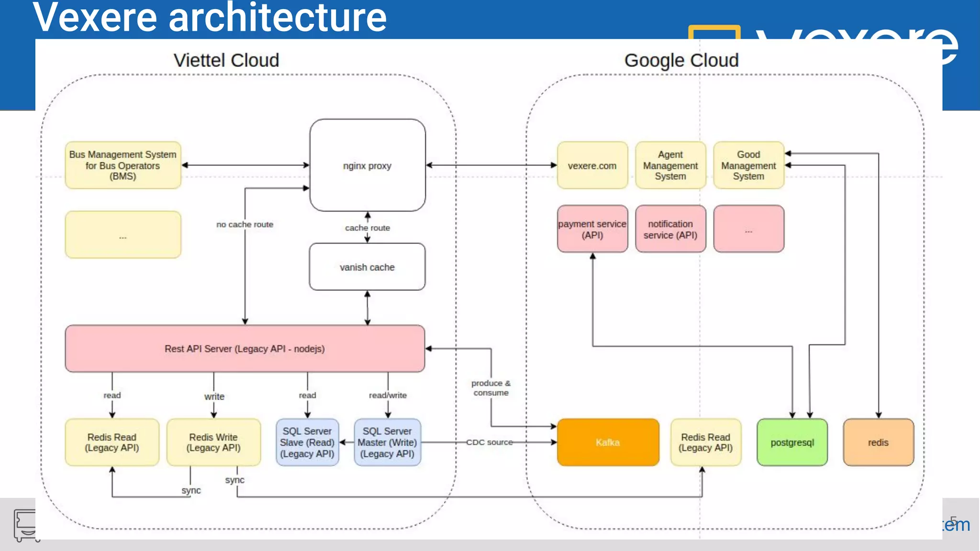980x551 pixels.
Task: Select the Redis Write (Legacy API) box
Action: pyautogui.click(x=213, y=442)
